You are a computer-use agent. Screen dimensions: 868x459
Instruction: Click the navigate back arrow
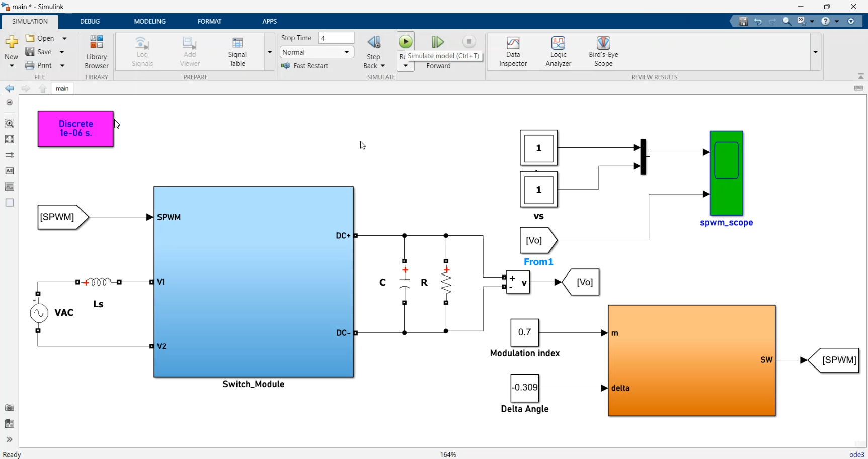point(10,88)
